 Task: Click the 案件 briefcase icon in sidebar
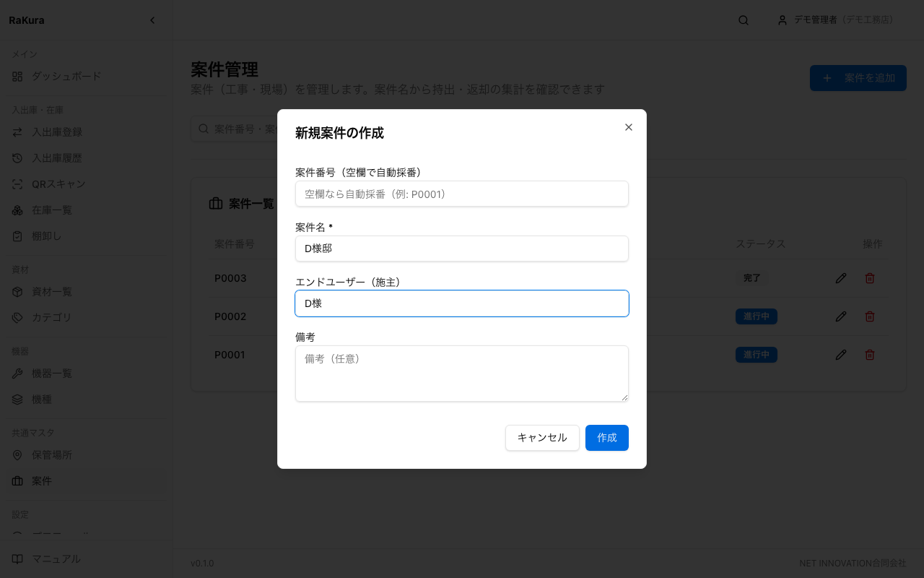pyautogui.click(x=17, y=481)
